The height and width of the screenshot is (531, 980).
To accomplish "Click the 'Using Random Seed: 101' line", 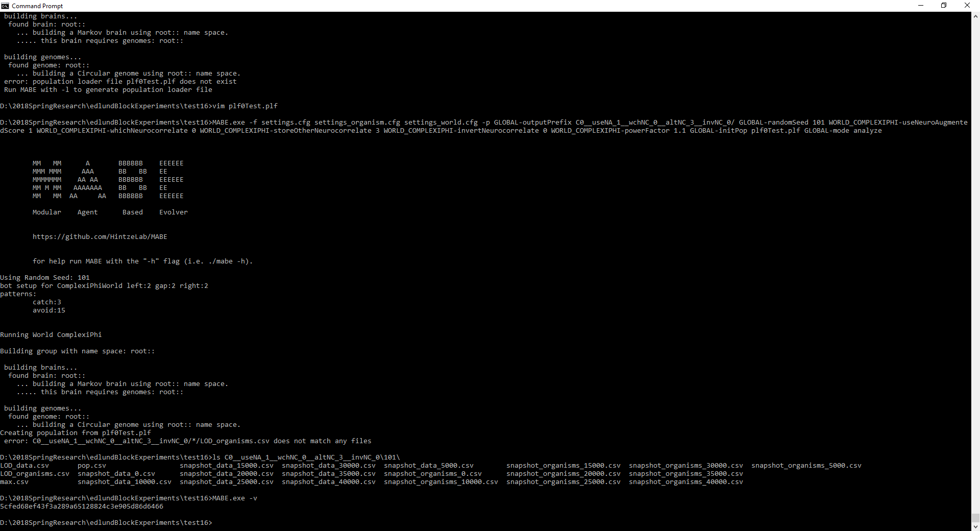I will (x=45, y=278).
